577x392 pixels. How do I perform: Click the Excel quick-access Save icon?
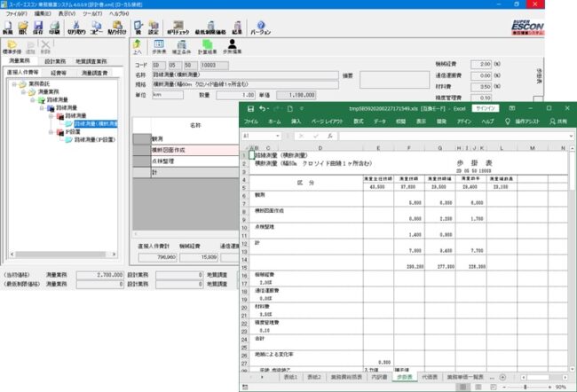pos(250,108)
